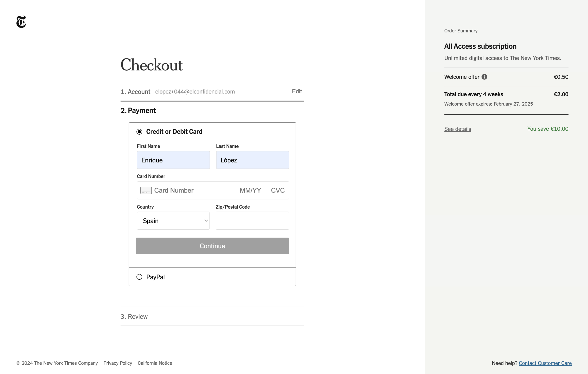Focus the Last Name field with López
Image resolution: width=588 pixels, height=374 pixels.
[x=252, y=160]
